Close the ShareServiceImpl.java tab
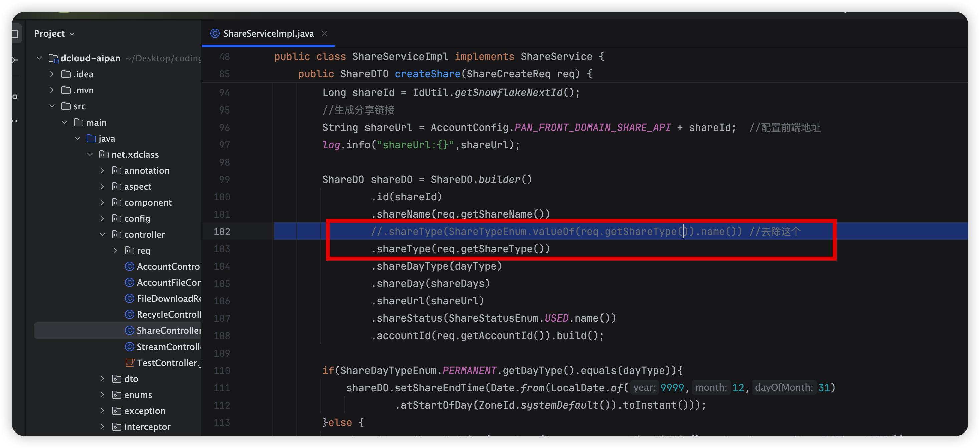The height and width of the screenshot is (448, 980). (324, 33)
